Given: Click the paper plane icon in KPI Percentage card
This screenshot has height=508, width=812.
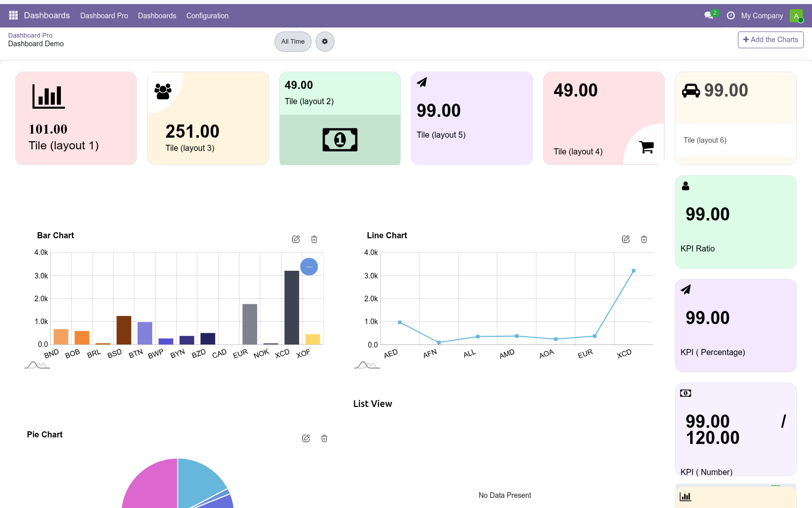Looking at the screenshot, I should [686, 290].
